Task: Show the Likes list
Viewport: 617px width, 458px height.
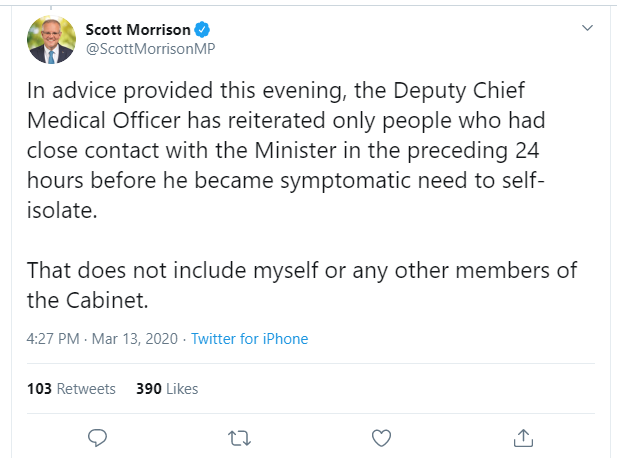Action: 182,388
